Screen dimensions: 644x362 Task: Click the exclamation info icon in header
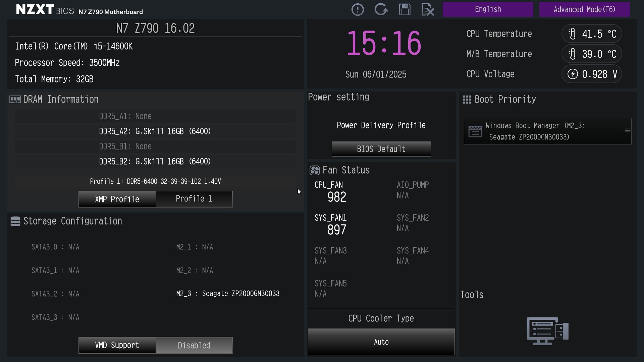tap(358, 9)
